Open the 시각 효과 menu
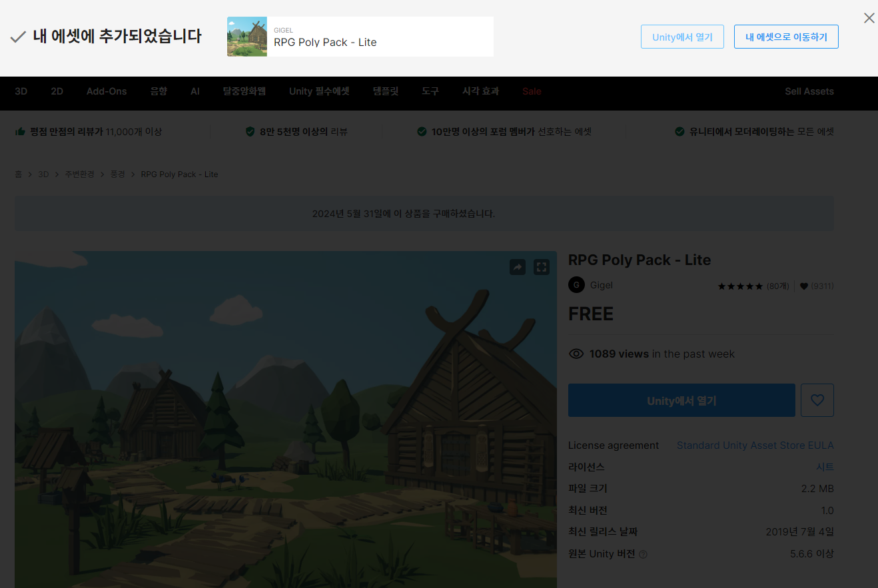 [481, 91]
